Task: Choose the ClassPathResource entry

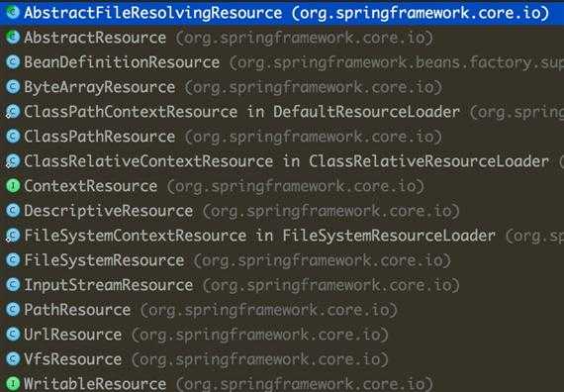Action: tap(282, 137)
